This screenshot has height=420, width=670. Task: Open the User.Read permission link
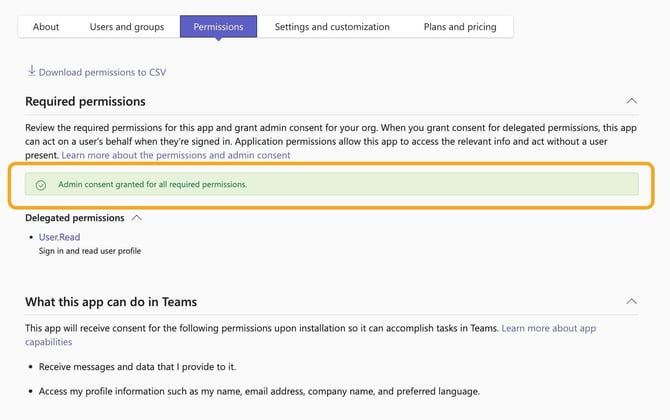tap(59, 237)
